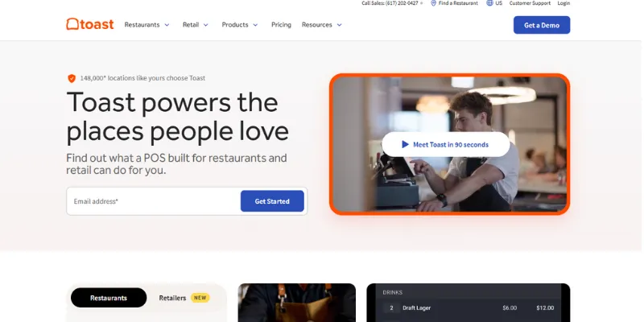Click the Login link
This screenshot has width=644, height=322.
563,3
